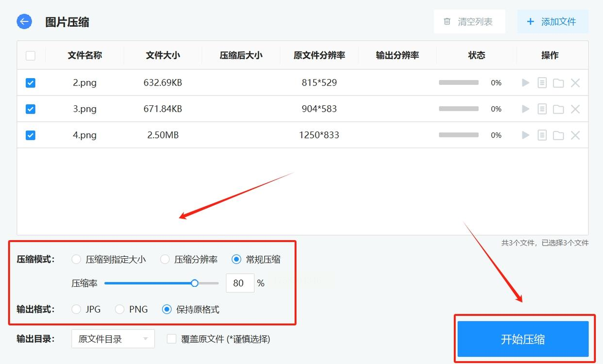Viewport: 603px width, 364px height.
Task: Click the 操作 column header
Action: 550,55
